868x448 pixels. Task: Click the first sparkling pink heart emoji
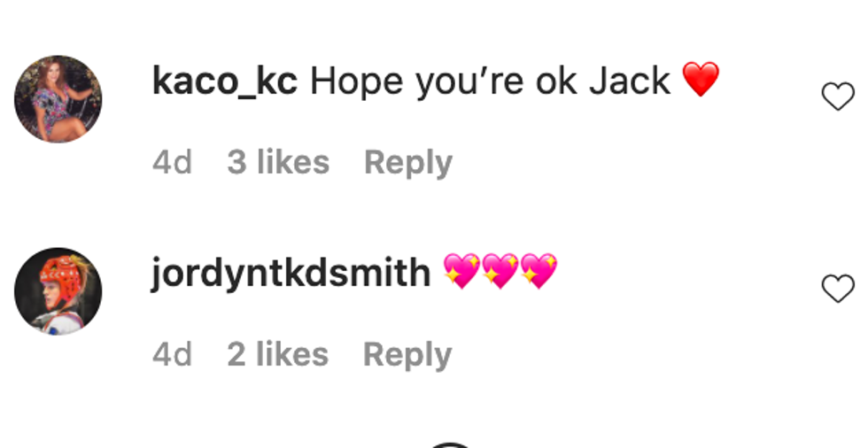coord(461,270)
